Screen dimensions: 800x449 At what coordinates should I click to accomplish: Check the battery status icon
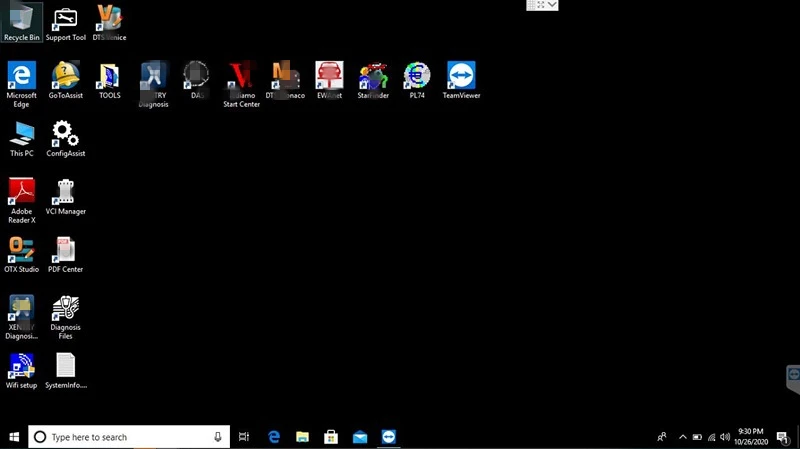tap(697, 437)
